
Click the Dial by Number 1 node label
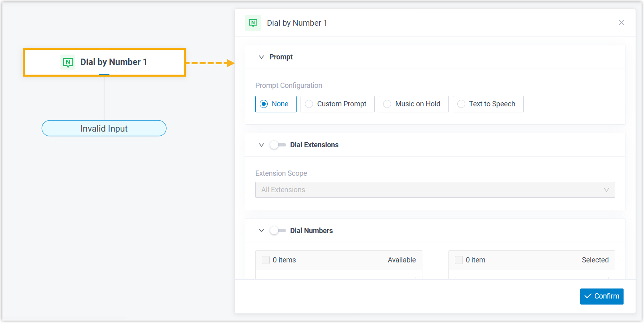tap(113, 62)
